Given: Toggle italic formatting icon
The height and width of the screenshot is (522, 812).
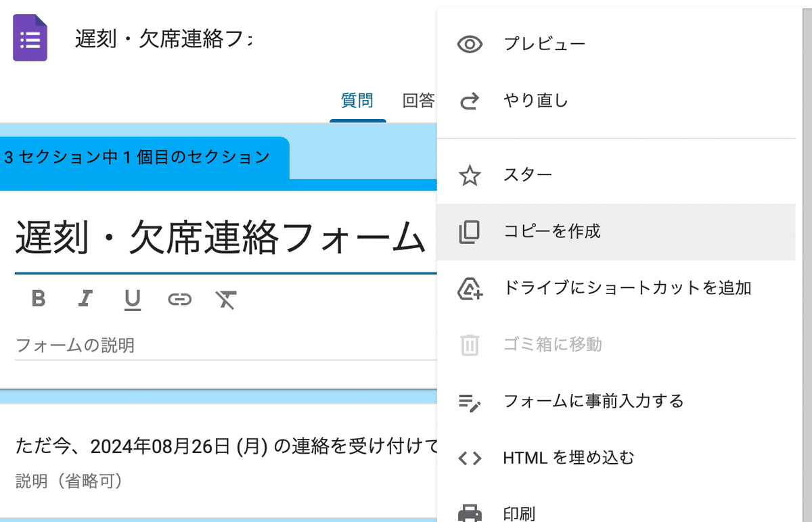Looking at the screenshot, I should click(x=85, y=299).
